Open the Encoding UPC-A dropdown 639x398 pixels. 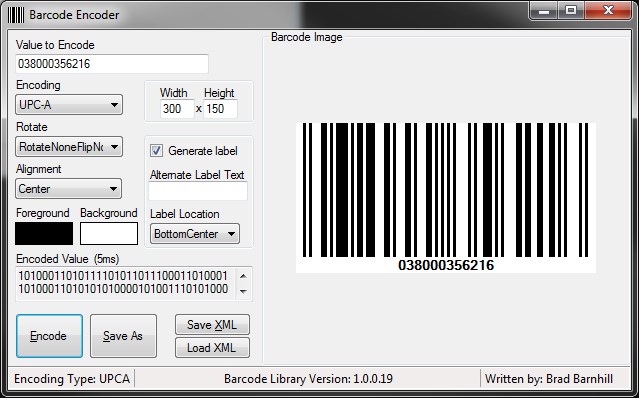point(69,105)
